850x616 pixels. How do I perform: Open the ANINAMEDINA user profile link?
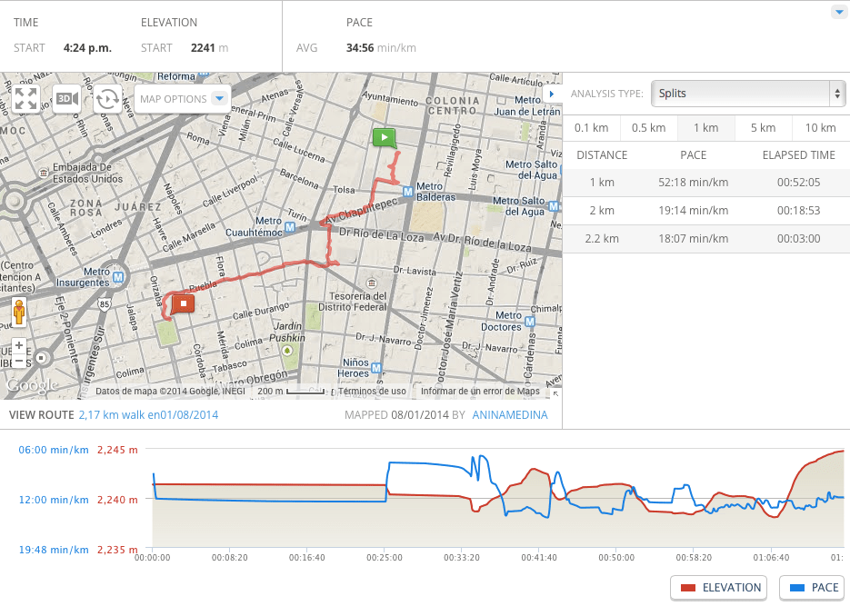point(512,415)
